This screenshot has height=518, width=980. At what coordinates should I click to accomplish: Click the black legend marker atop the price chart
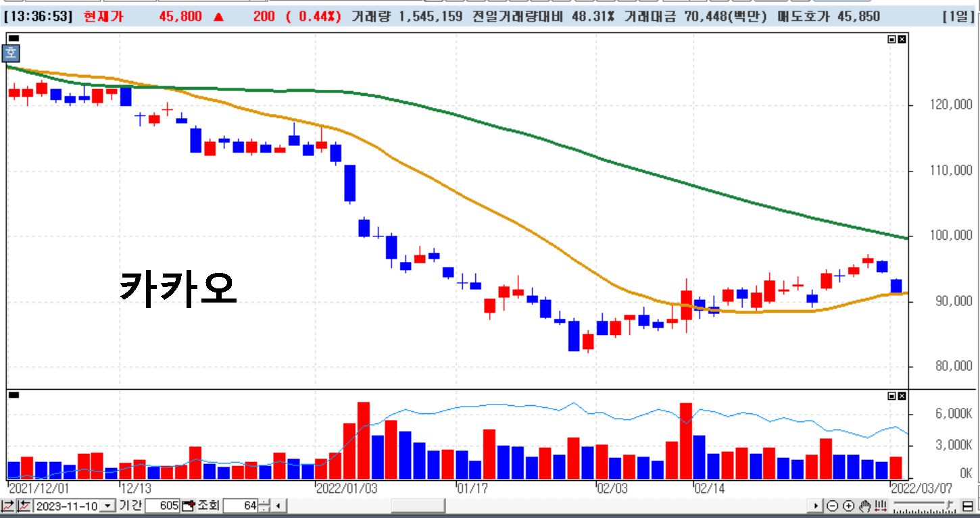pyautogui.click(x=14, y=38)
